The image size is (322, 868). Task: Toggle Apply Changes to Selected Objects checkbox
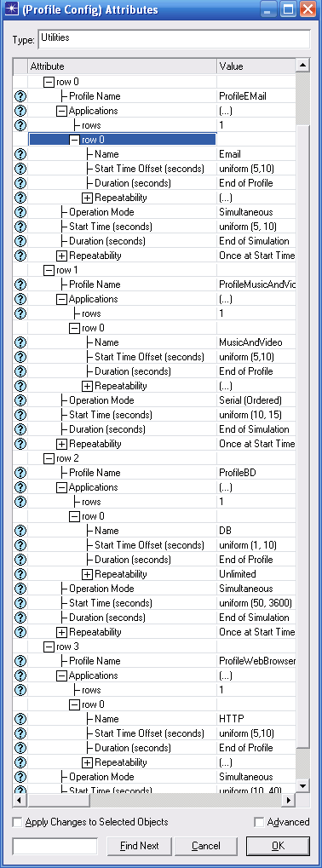[x=17, y=822]
